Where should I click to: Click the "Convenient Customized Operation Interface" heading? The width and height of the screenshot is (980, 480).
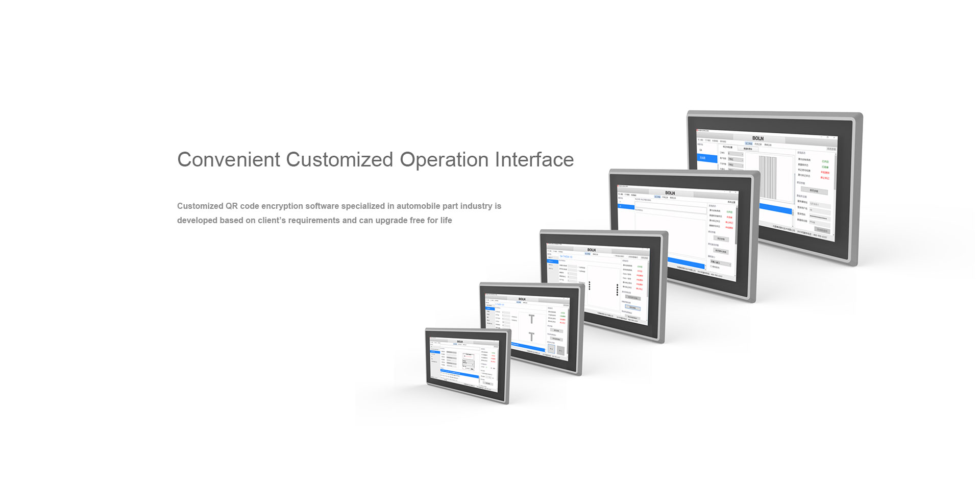[375, 159]
